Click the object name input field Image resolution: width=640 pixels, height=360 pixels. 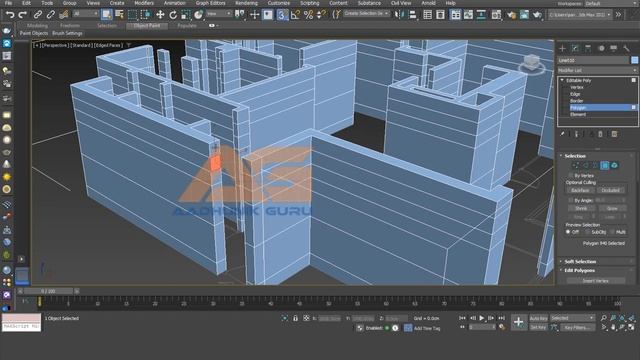(x=593, y=60)
